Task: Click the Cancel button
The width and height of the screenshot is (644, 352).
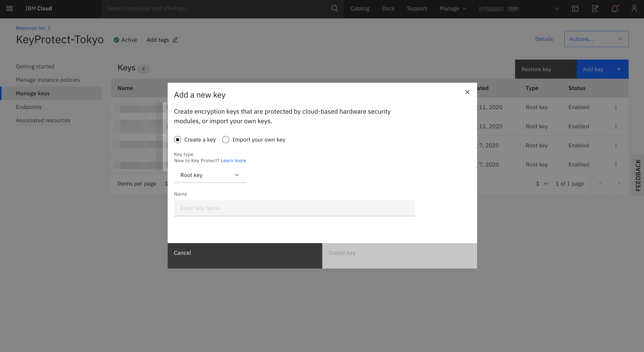Action: tap(245, 256)
